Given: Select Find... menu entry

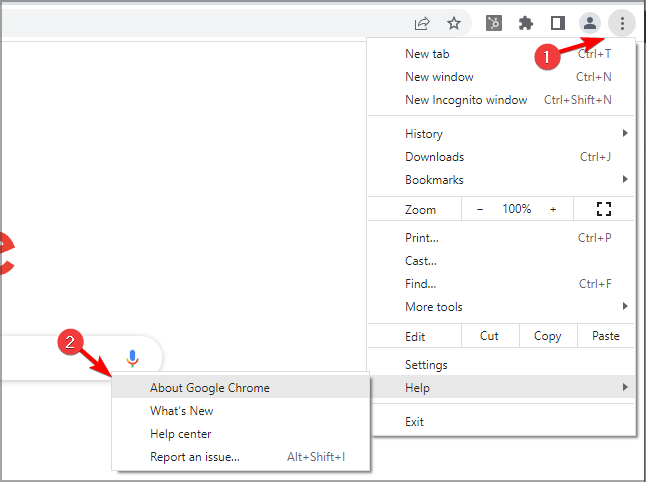Looking at the screenshot, I should pos(501,284).
